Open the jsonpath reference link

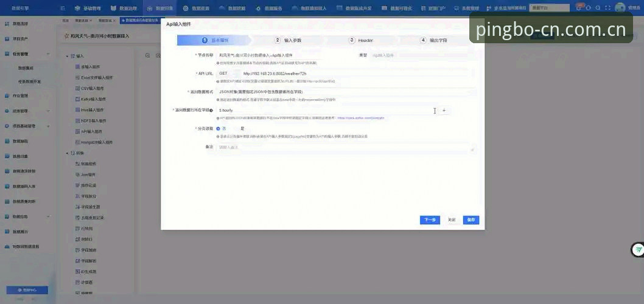(x=360, y=118)
